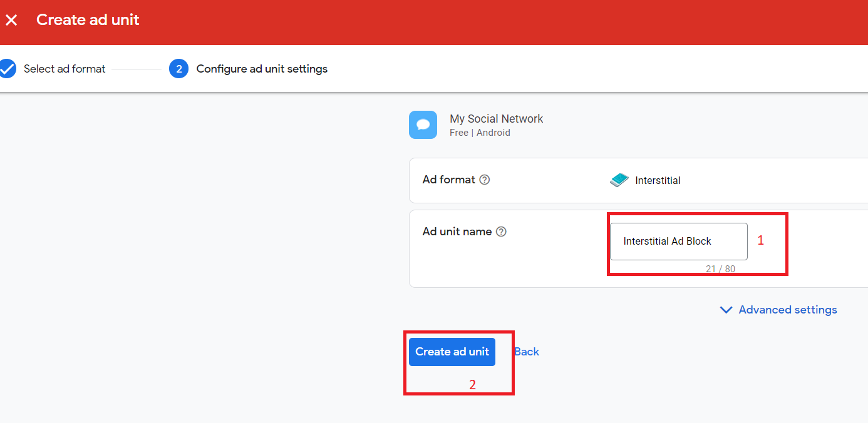Click the Free | Android subtitle
Viewport: 868px width, 423px height.
click(x=480, y=132)
